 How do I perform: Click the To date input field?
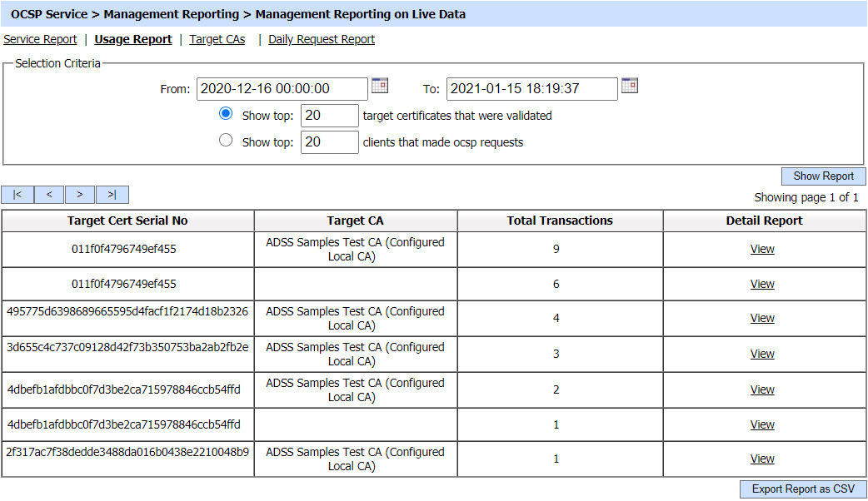pyautogui.click(x=531, y=89)
